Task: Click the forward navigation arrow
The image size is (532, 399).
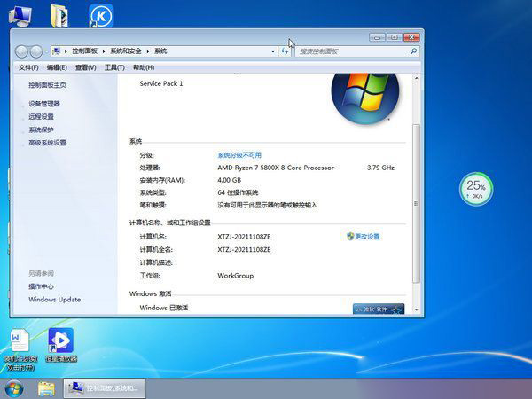Action: pyautogui.click(x=36, y=51)
